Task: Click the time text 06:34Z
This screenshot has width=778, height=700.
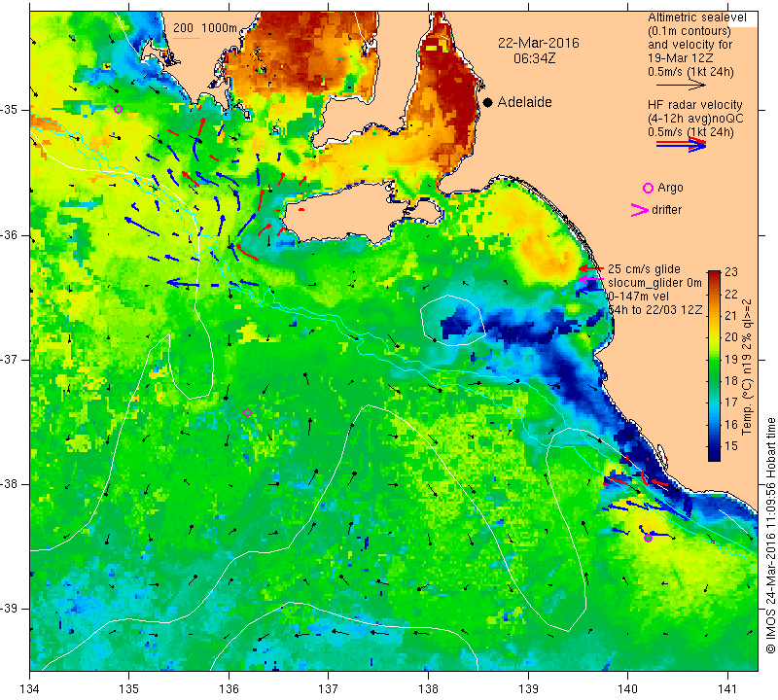Action: (x=534, y=58)
